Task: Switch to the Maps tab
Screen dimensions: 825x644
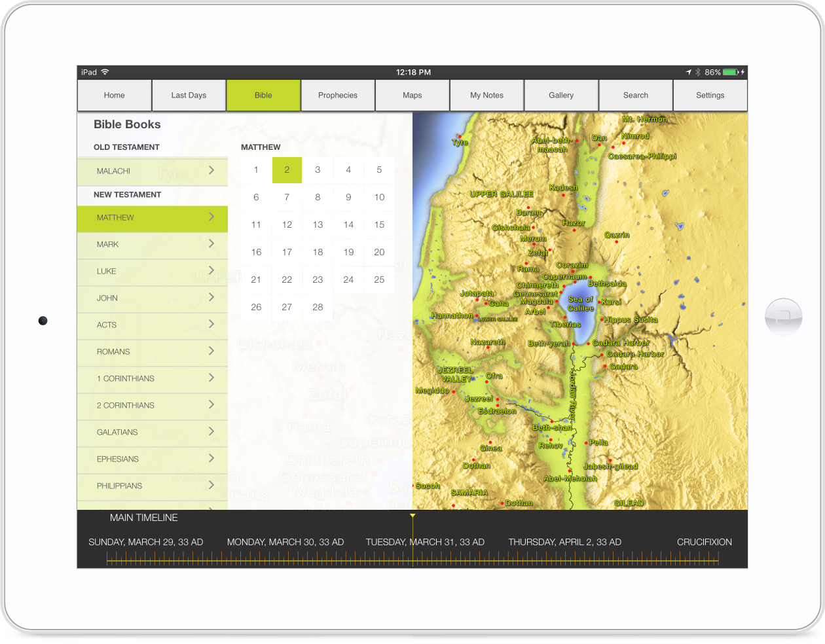Action: pos(412,96)
